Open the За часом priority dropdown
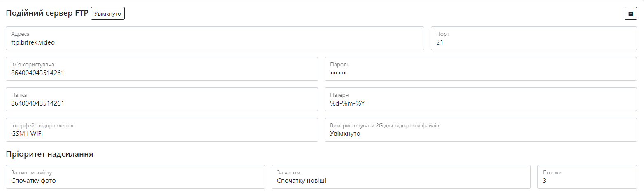This screenshot has height=195, width=644. click(401, 177)
